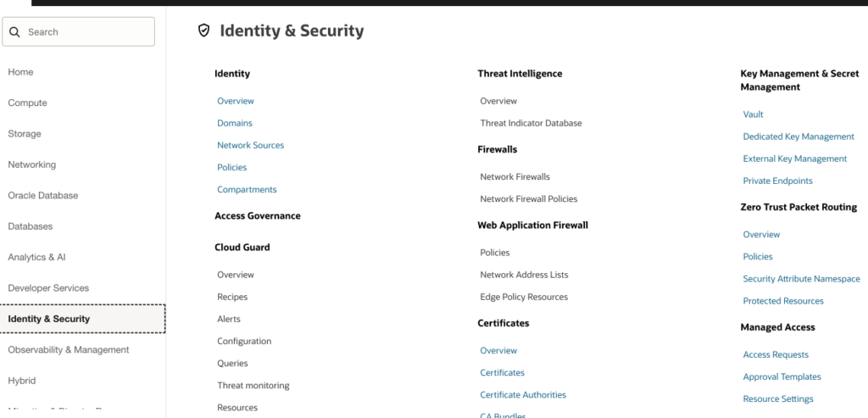Select Observability & Management in the sidebar
The height and width of the screenshot is (418, 868).
pyautogui.click(x=68, y=349)
